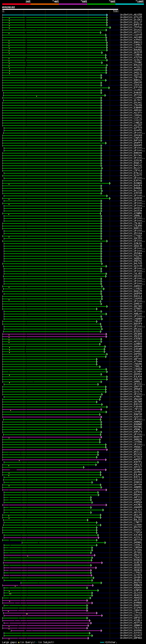Open hit UniRef100_A7PHS0
Viewport: 146px width, 644px height.
(131, 40)
